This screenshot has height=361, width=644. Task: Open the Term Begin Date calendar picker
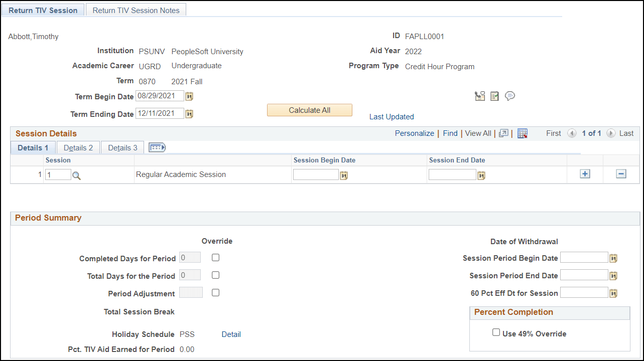[189, 95]
